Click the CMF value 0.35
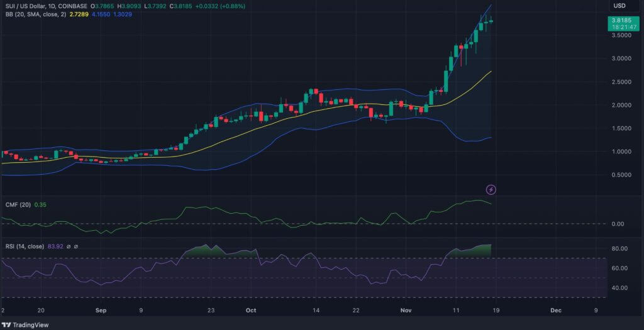Image resolution: width=644 pixels, height=330 pixels. pos(40,204)
